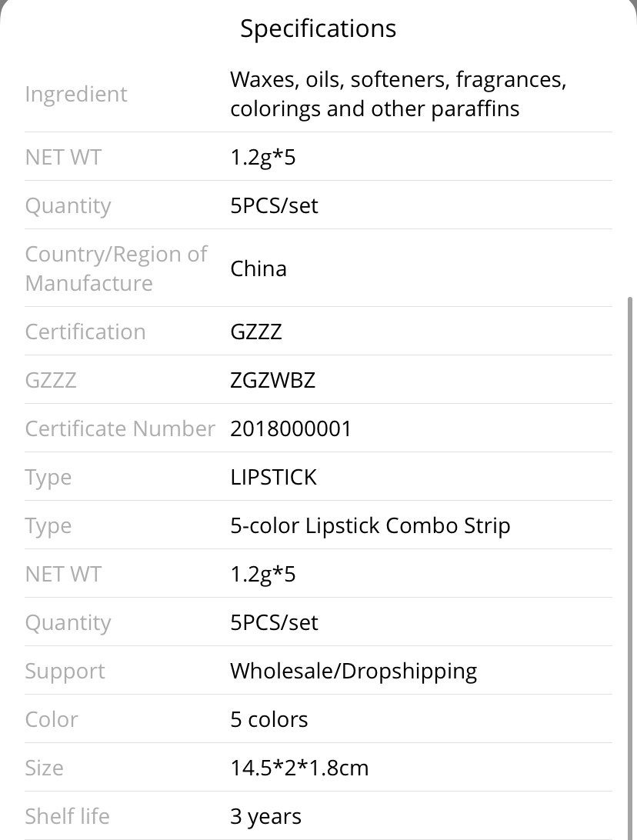Image resolution: width=637 pixels, height=840 pixels.
Task: Select the Color row label
Action: point(52,719)
